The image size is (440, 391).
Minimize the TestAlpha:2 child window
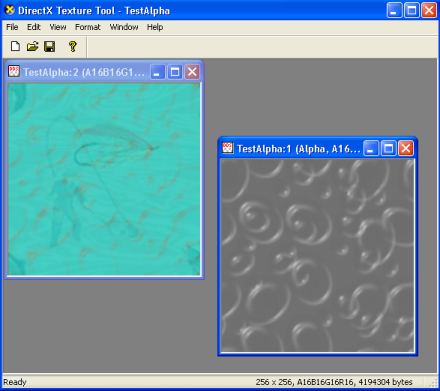tap(158, 72)
